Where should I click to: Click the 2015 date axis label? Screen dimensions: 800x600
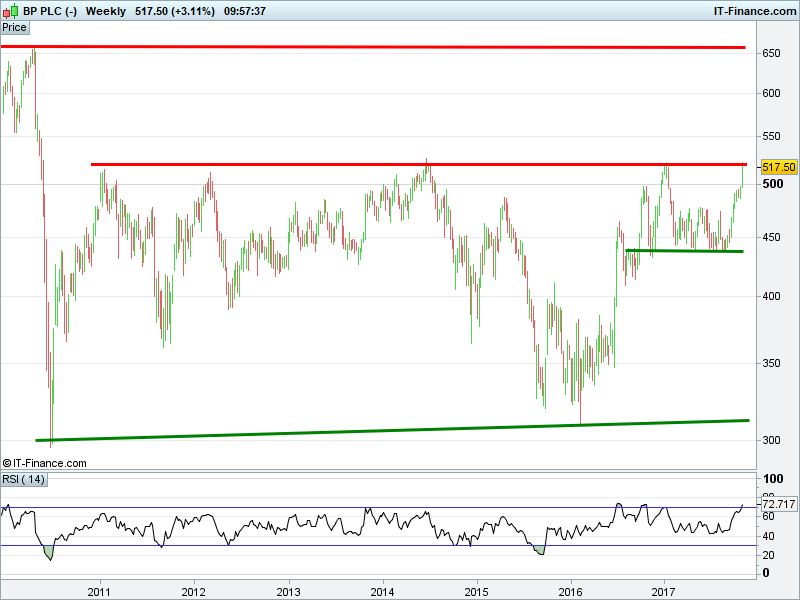(476, 592)
